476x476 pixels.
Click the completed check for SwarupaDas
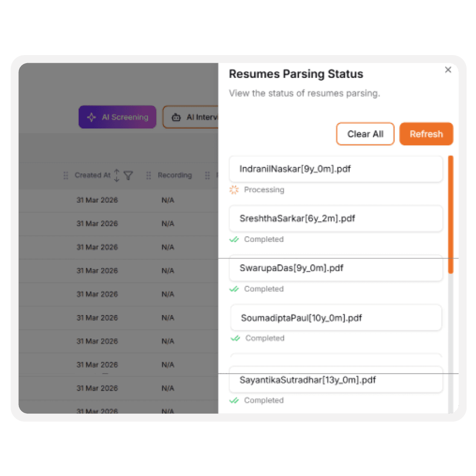pos(234,289)
